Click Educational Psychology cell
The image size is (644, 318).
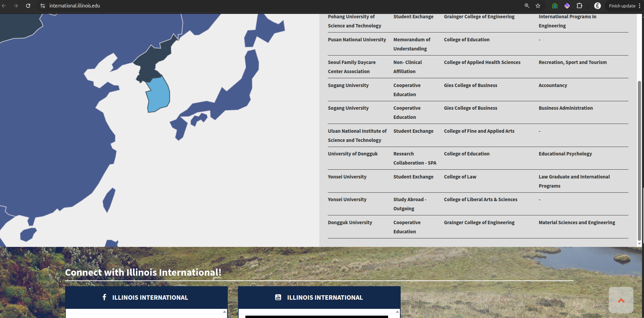[x=565, y=154]
